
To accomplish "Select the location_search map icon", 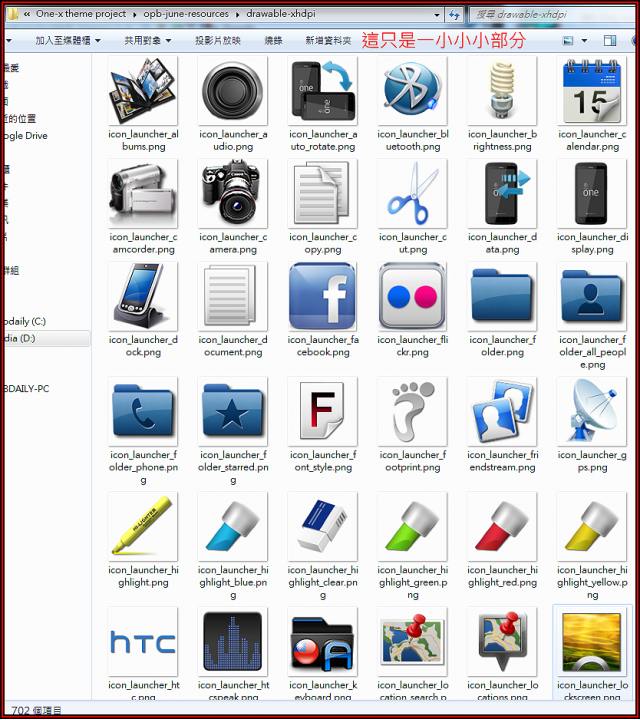I will [x=412, y=641].
